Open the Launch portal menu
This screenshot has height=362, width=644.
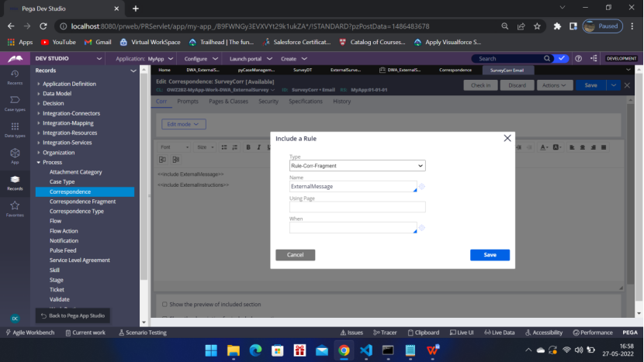tap(251, 59)
